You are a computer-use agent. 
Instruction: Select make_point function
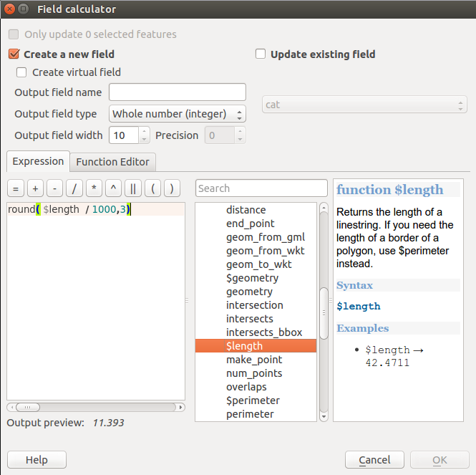pyautogui.click(x=254, y=360)
